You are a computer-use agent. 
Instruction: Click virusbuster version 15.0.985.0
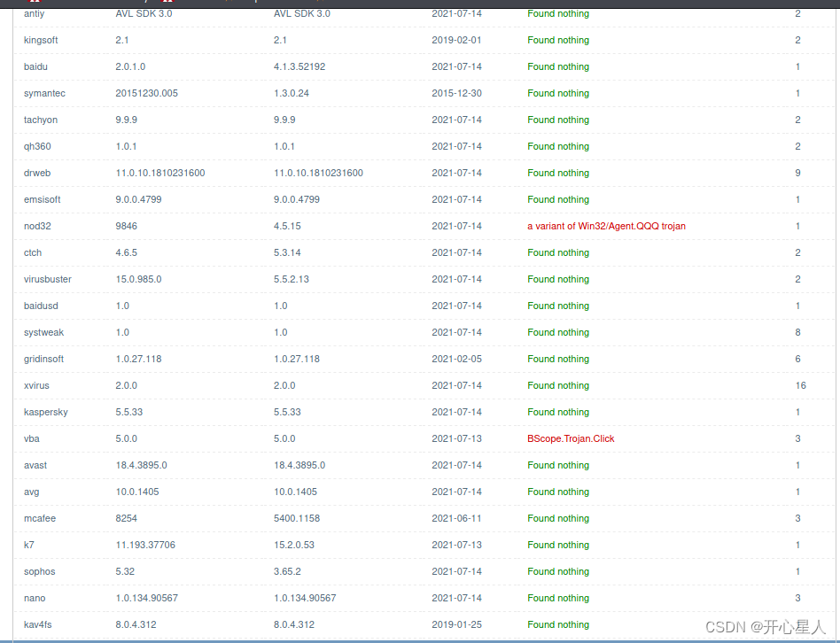[x=139, y=280]
